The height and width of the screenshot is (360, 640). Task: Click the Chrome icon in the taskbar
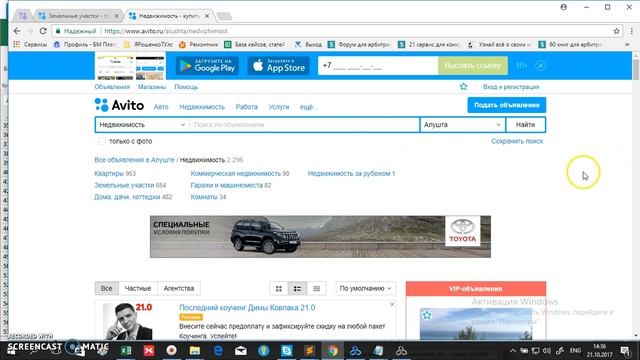(333, 351)
